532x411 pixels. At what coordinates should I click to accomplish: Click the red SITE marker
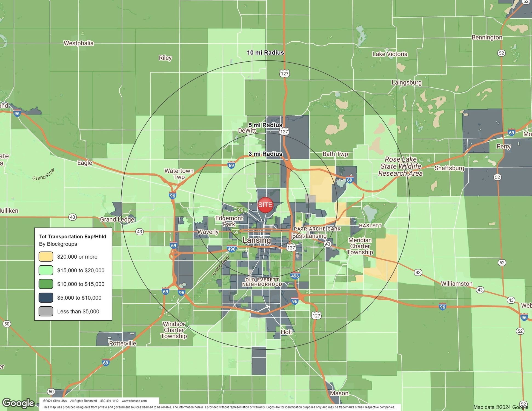click(265, 205)
